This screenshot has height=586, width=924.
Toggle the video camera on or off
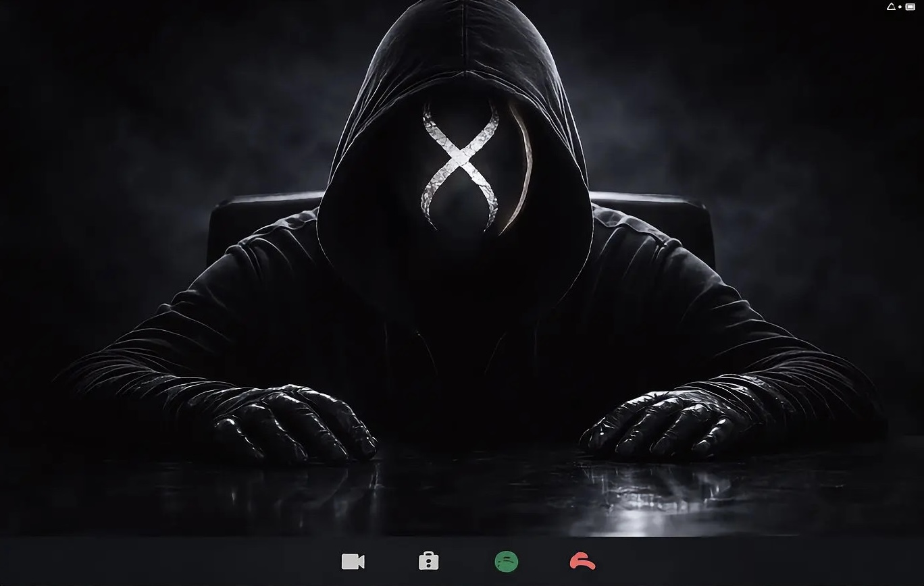coord(353,562)
